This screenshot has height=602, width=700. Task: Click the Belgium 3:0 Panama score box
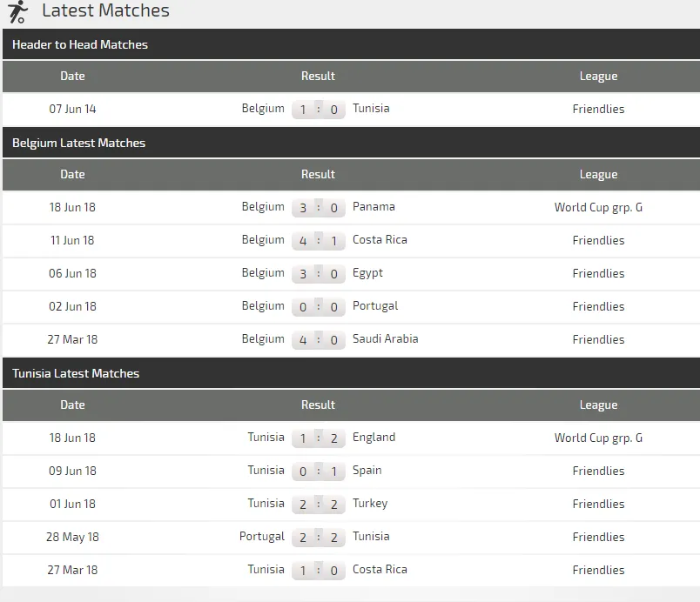click(x=318, y=208)
